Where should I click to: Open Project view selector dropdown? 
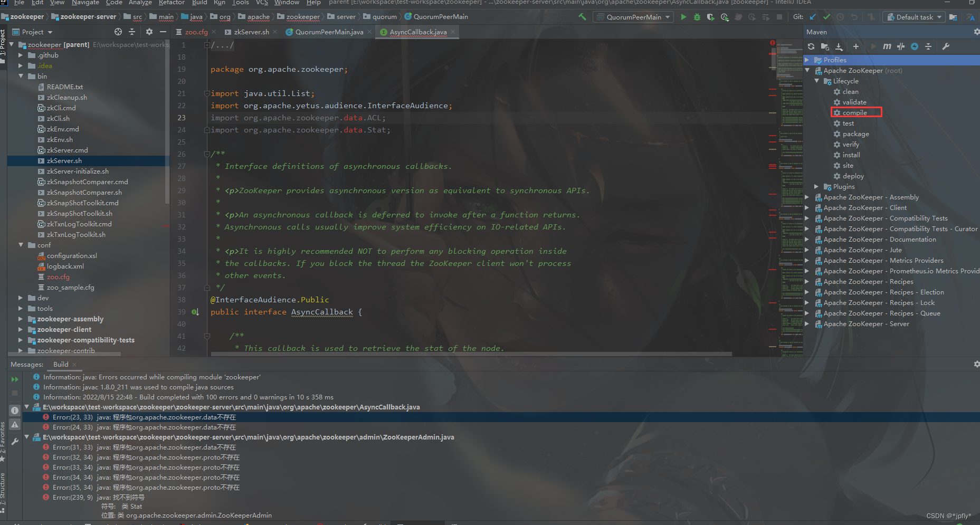point(32,32)
